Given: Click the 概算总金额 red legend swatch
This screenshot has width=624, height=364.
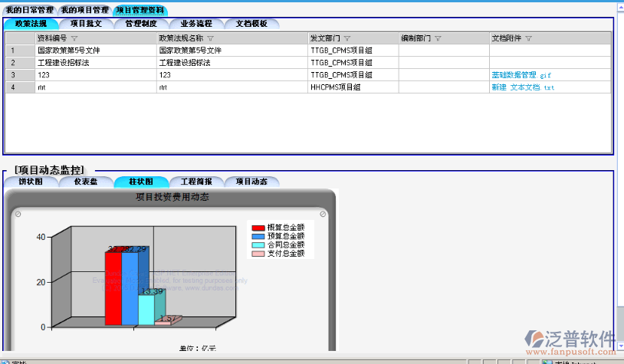Looking at the screenshot, I should pos(258,228).
